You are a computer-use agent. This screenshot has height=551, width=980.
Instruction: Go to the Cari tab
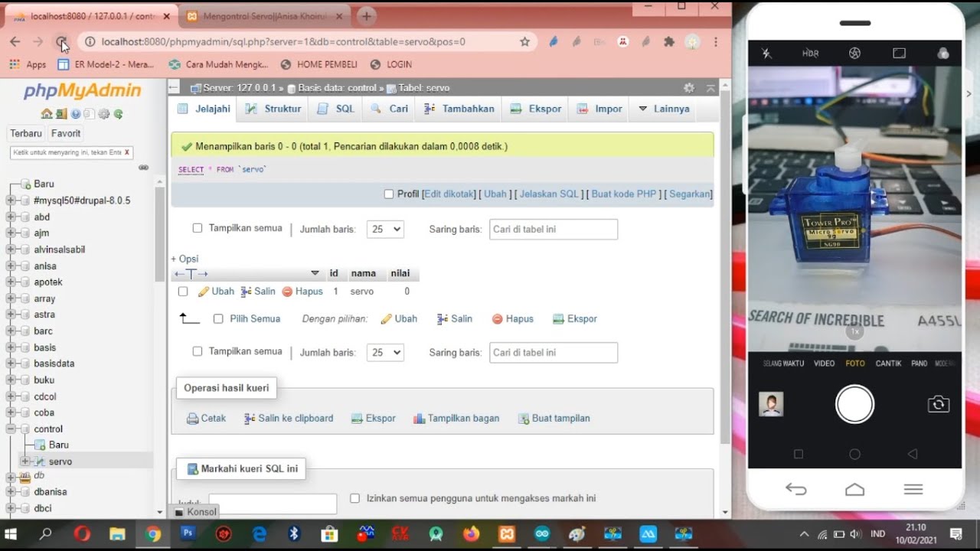coord(389,109)
